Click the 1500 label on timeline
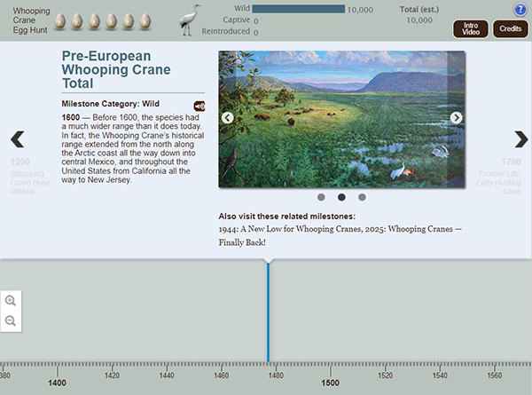The width and height of the screenshot is (532, 395). pos(330,383)
